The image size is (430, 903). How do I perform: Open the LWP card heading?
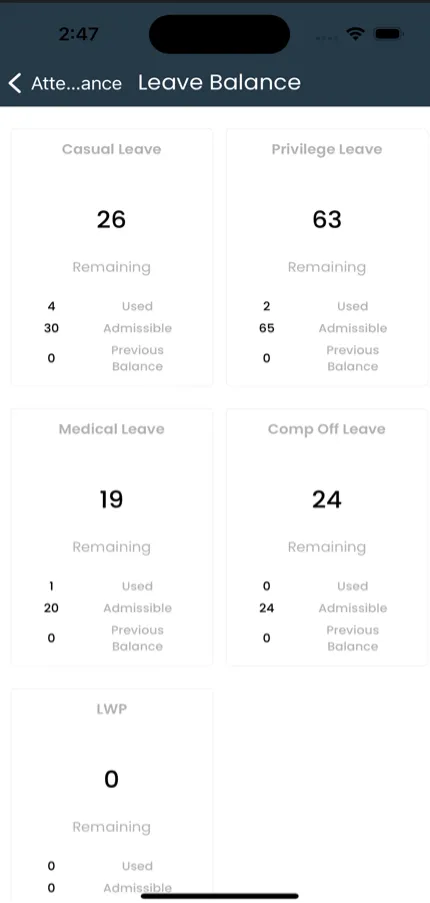point(112,709)
